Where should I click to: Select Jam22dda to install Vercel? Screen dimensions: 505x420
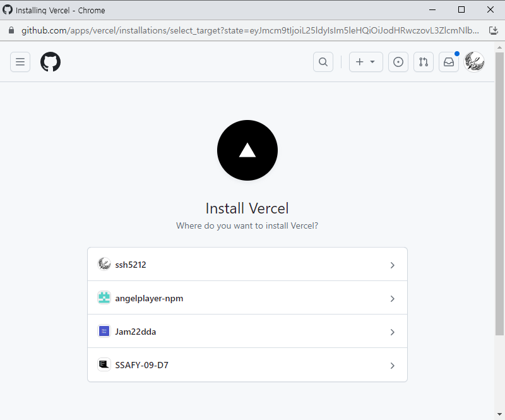coord(247,331)
